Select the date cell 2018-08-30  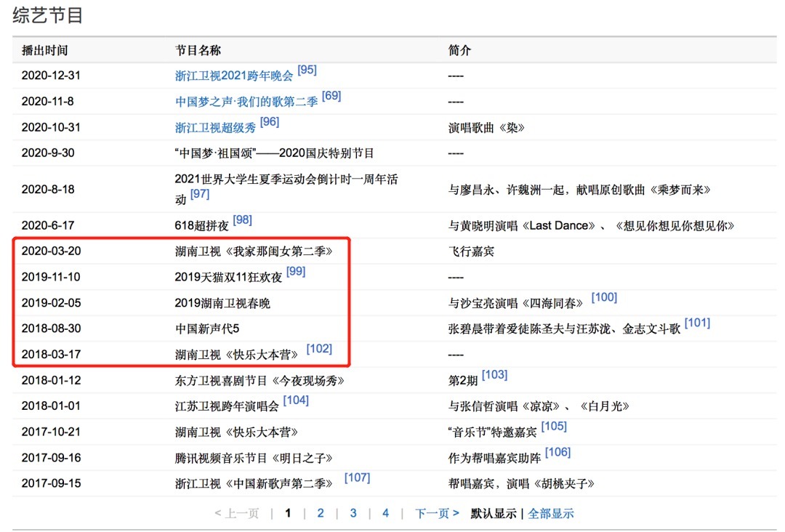51,329
